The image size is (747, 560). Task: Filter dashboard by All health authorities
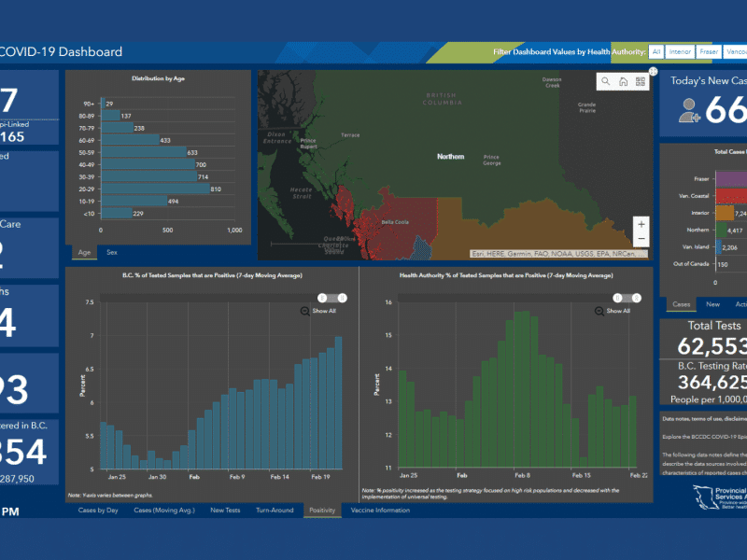coord(657,52)
